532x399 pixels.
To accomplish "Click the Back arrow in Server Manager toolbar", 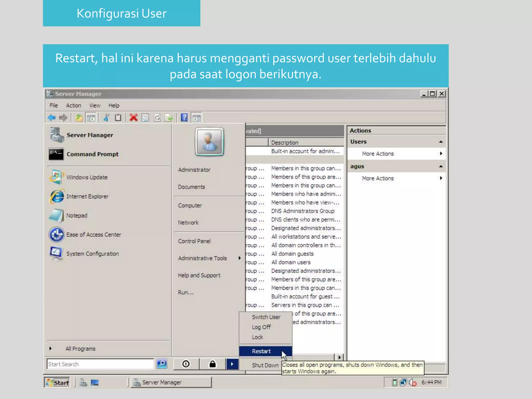I will coord(52,118).
